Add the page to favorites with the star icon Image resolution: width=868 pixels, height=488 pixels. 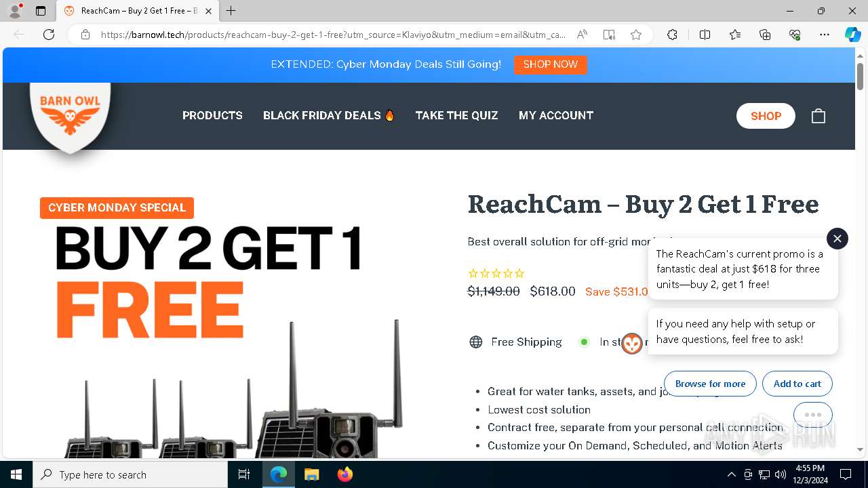click(x=636, y=35)
